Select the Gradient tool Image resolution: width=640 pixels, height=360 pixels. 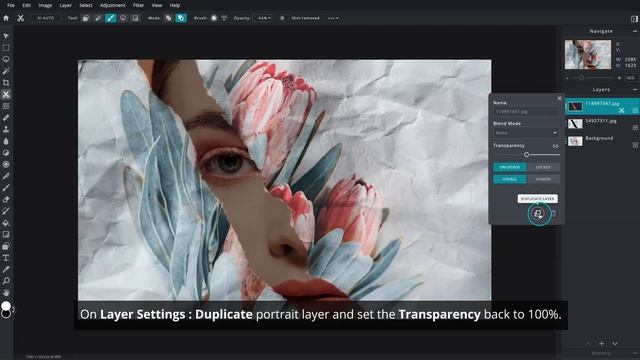(6, 235)
